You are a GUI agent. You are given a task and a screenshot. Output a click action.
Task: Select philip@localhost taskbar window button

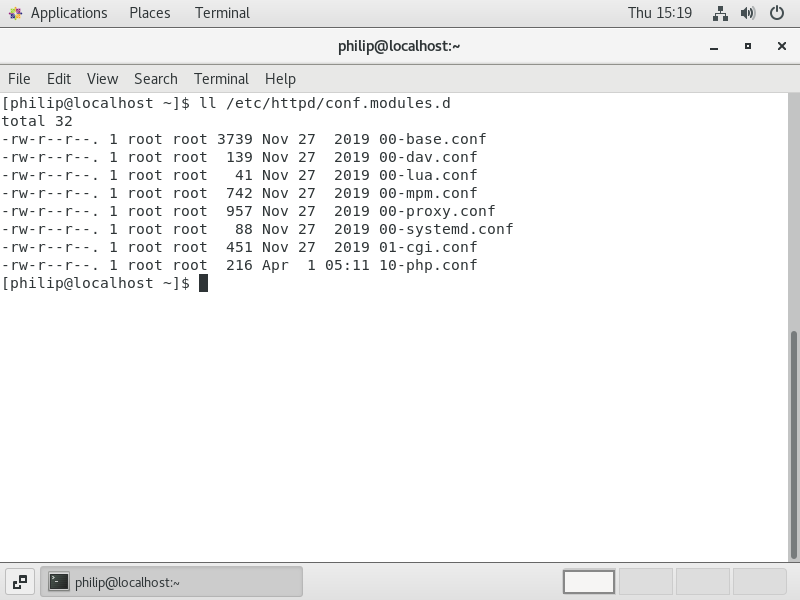click(x=171, y=582)
